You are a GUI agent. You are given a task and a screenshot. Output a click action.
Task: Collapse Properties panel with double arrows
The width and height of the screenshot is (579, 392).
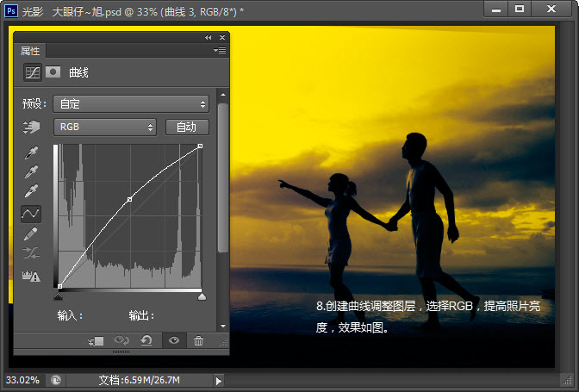coord(209,38)
